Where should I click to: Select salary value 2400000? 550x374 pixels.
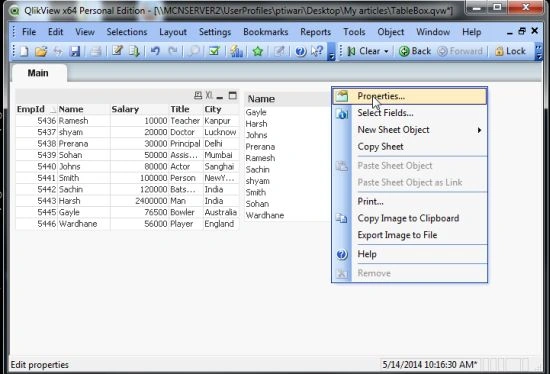pos(151,201)
